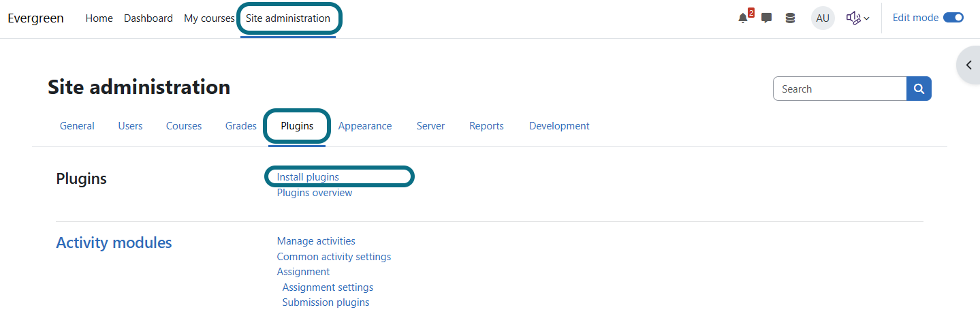Open the Assignment category link

tap(303, 272)
